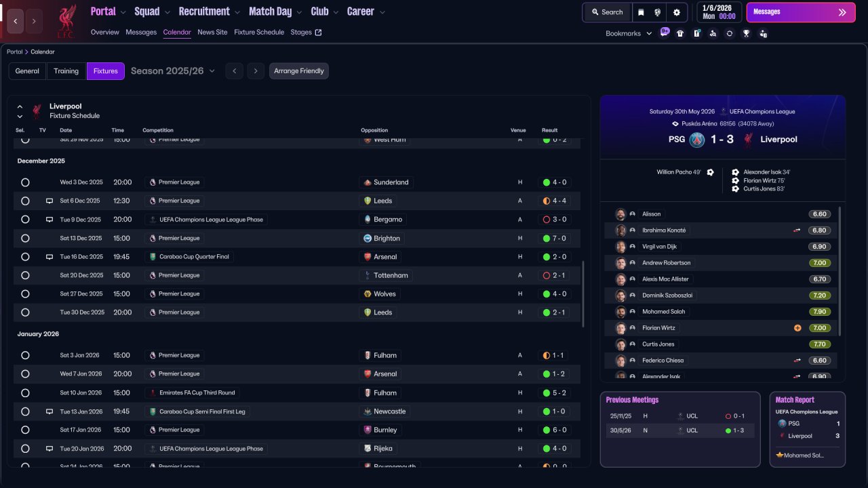Select the Fixtures tab
This screenshot has height=488, width=868.
pyautogui.click(x=106, y=71)
